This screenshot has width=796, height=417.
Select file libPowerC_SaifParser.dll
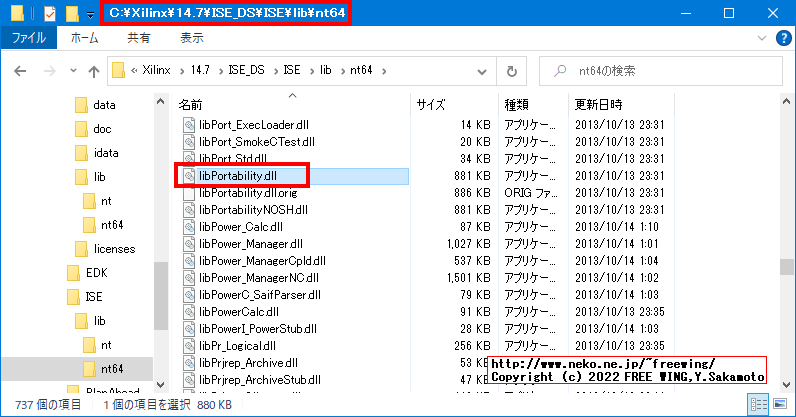260,295
